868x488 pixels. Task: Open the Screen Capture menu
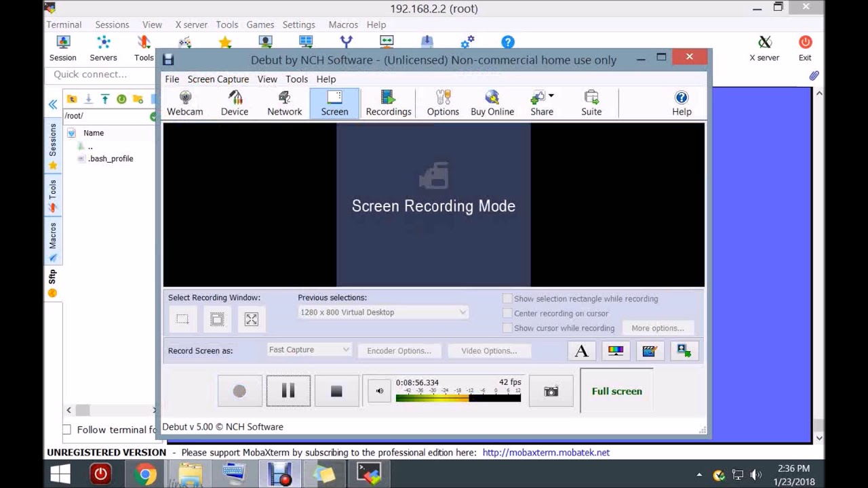(x=218, y=79)
